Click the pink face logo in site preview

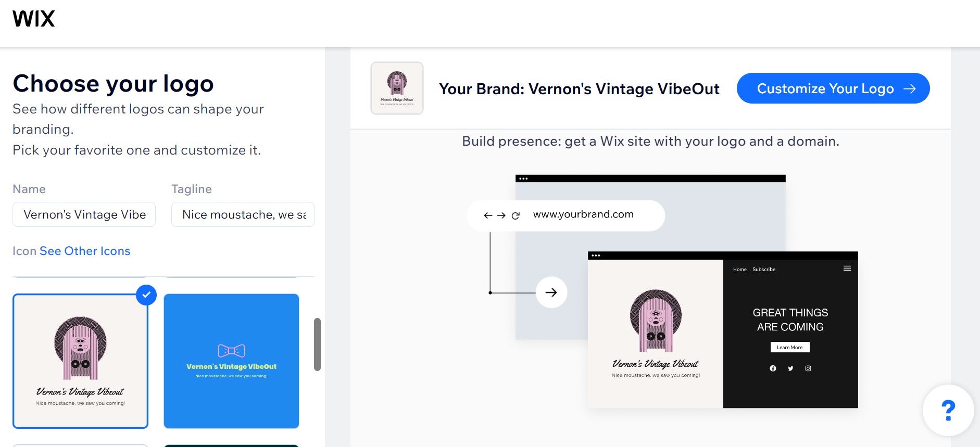tap(656, 321)
